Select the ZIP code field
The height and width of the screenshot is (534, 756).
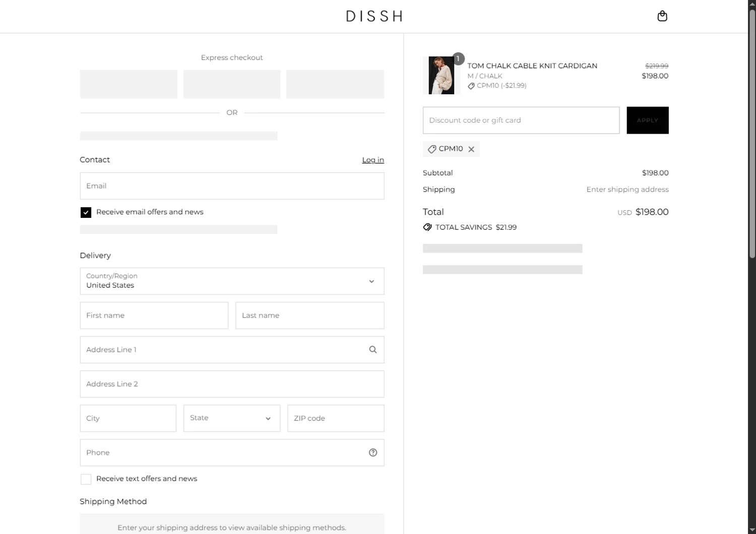pos(336,418)
